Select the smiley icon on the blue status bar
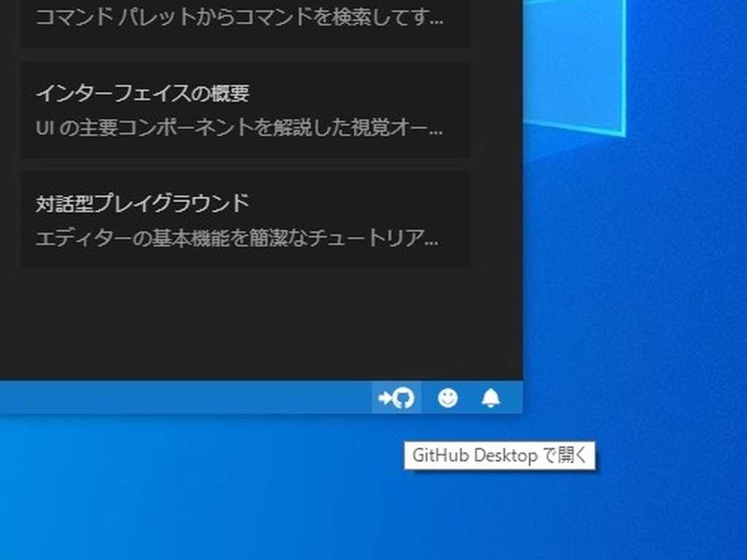 (x=447, y=397)
